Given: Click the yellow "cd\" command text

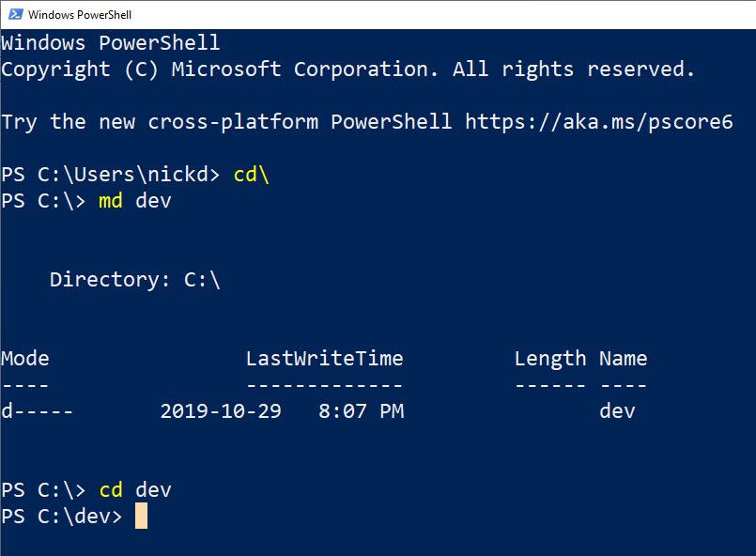Looking at the screenshot, I should coord(252,175).
